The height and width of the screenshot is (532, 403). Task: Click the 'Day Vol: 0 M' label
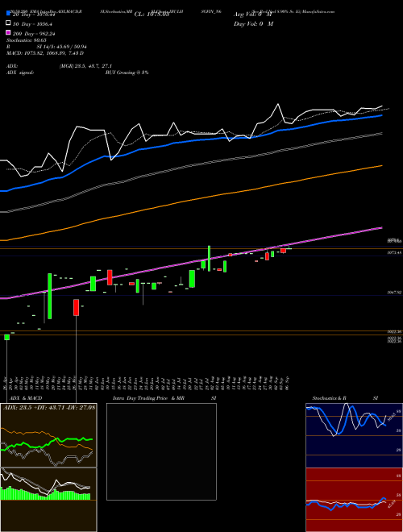tap(253, 23)
